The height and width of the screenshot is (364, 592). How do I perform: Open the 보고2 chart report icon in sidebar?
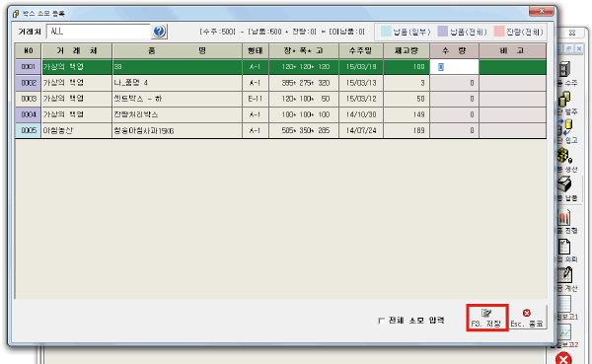point(564,332)
